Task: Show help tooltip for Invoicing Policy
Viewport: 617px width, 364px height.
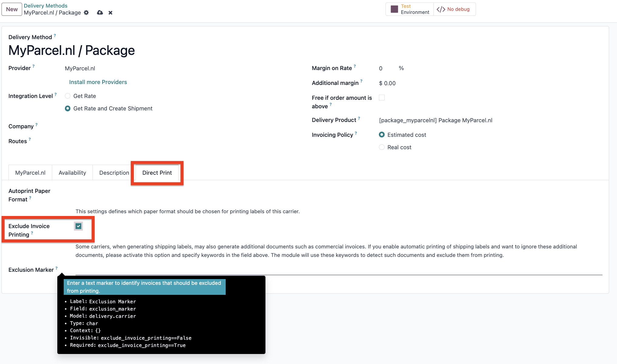Action: coord(356,133)
